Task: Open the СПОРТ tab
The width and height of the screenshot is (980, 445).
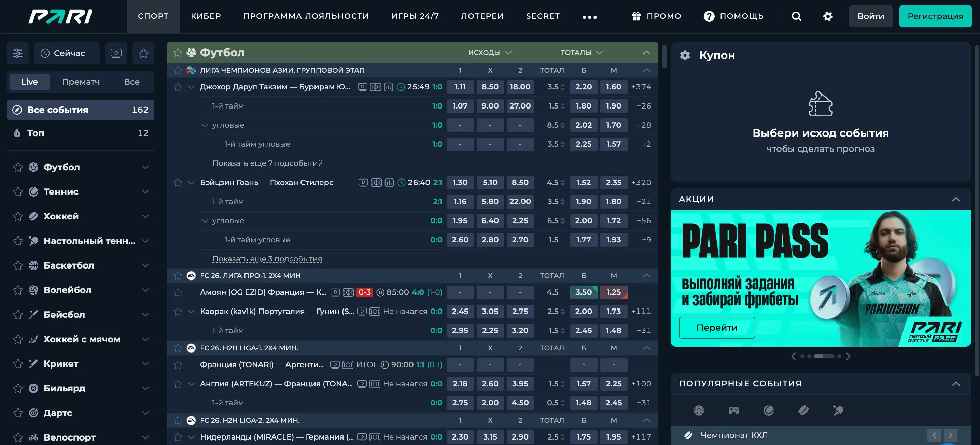Action: (153, 16)
